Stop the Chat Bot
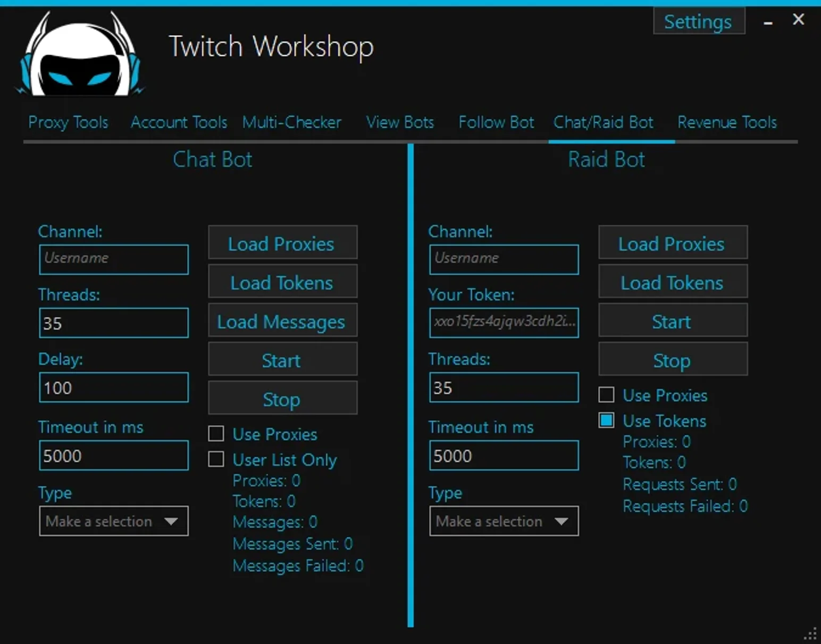 pyautogui.click(x=282, y=398)
